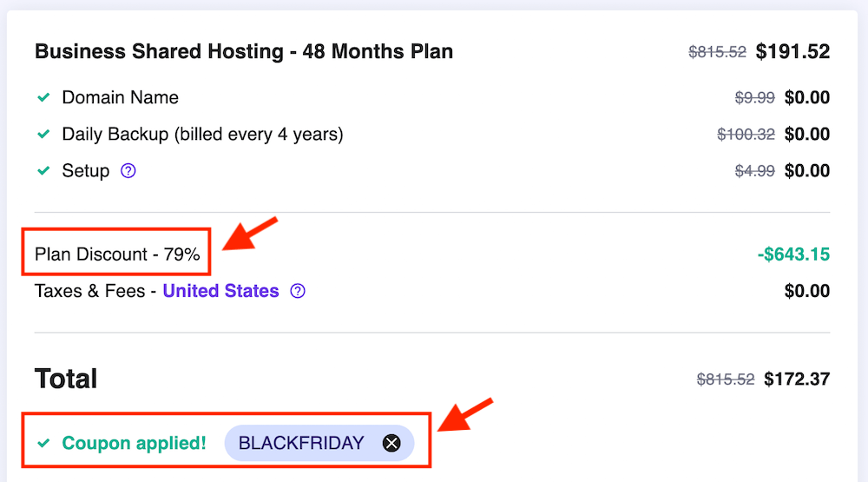Click the $191.52 plan price
This screenshot has width=868, height=482.
click(x=792, y=52)
